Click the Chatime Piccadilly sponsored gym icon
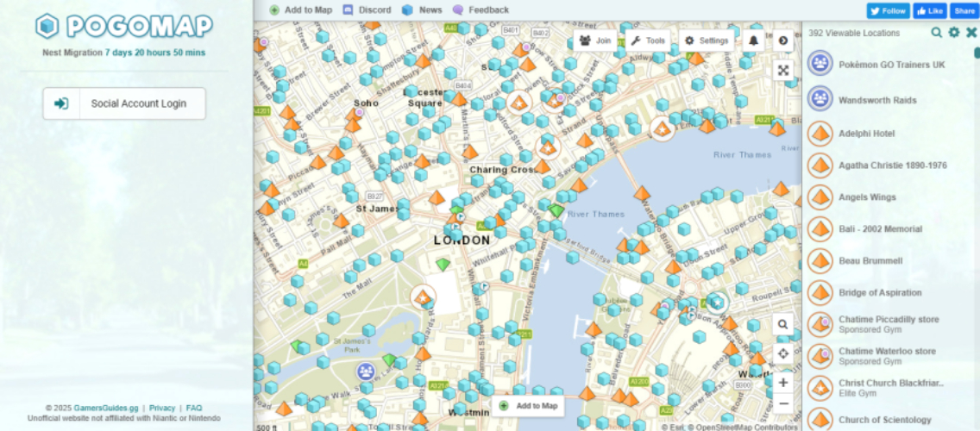Image resolution: width=980 pixels, height=431 pixels. (820, 324)
